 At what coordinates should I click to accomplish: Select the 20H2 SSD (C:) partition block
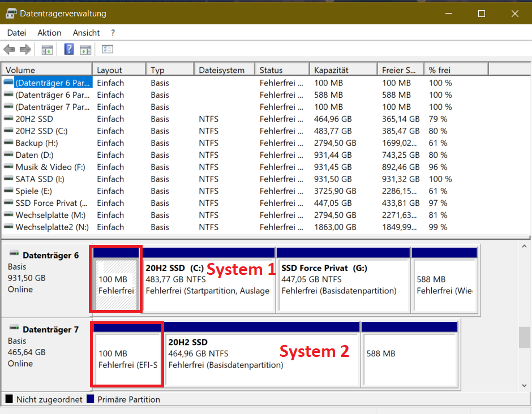[208, 280]
